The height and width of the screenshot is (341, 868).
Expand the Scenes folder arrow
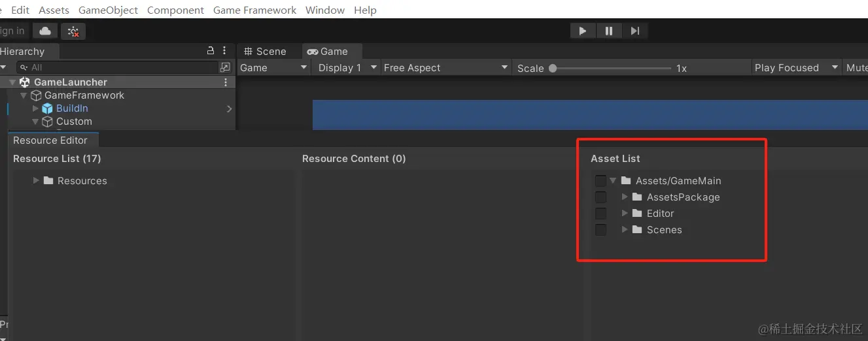[x=625, y=229]
